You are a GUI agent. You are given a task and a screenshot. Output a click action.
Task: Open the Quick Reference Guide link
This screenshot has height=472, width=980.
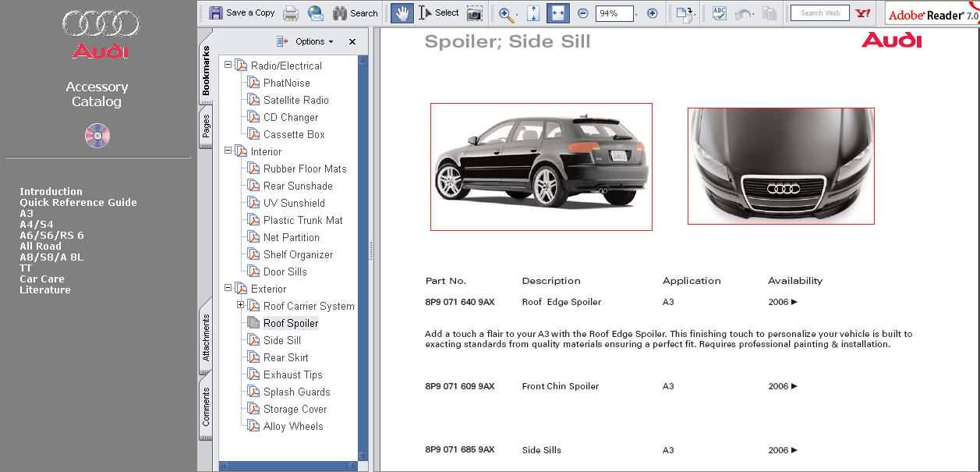coord(78,202)
